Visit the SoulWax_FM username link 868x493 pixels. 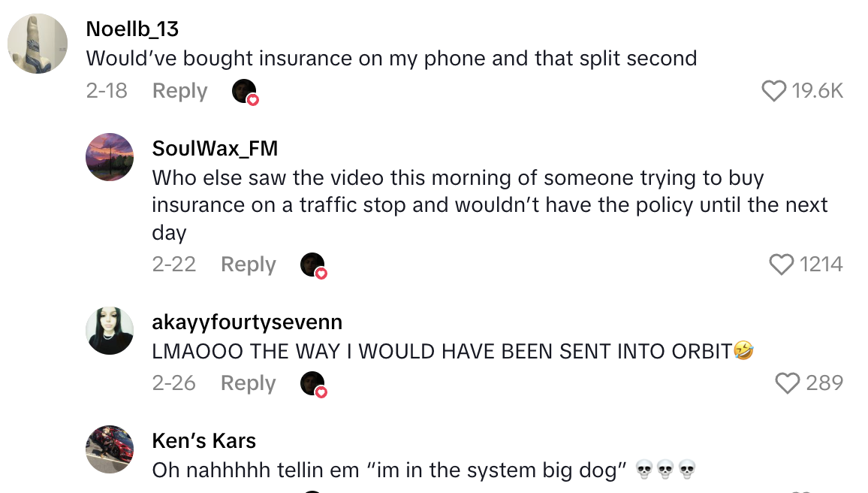coord(215,149)
